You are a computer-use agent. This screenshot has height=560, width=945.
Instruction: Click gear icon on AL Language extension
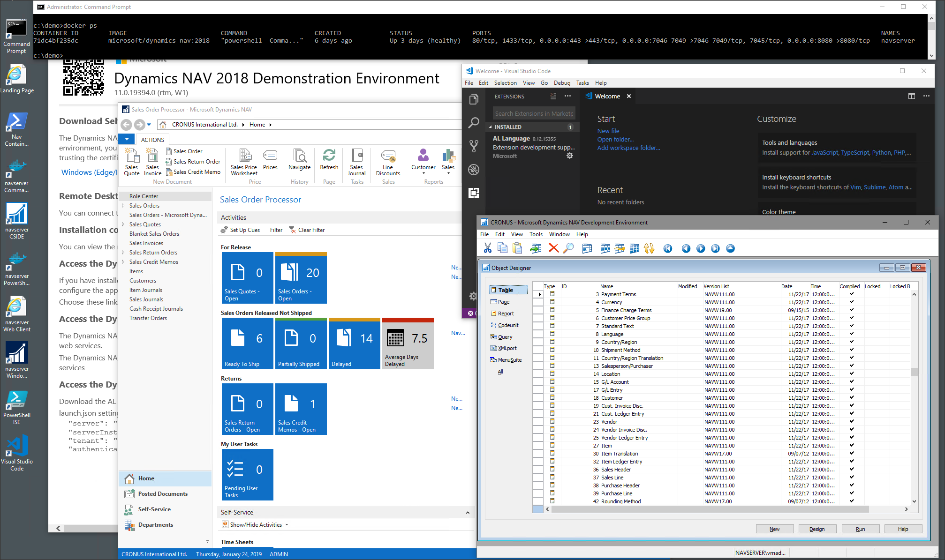point(570,156)
